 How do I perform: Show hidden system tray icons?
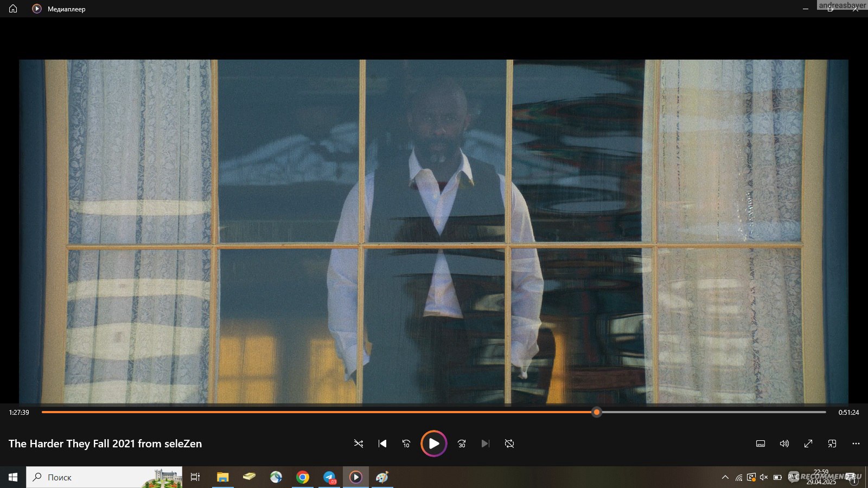(x=725, y=477)
